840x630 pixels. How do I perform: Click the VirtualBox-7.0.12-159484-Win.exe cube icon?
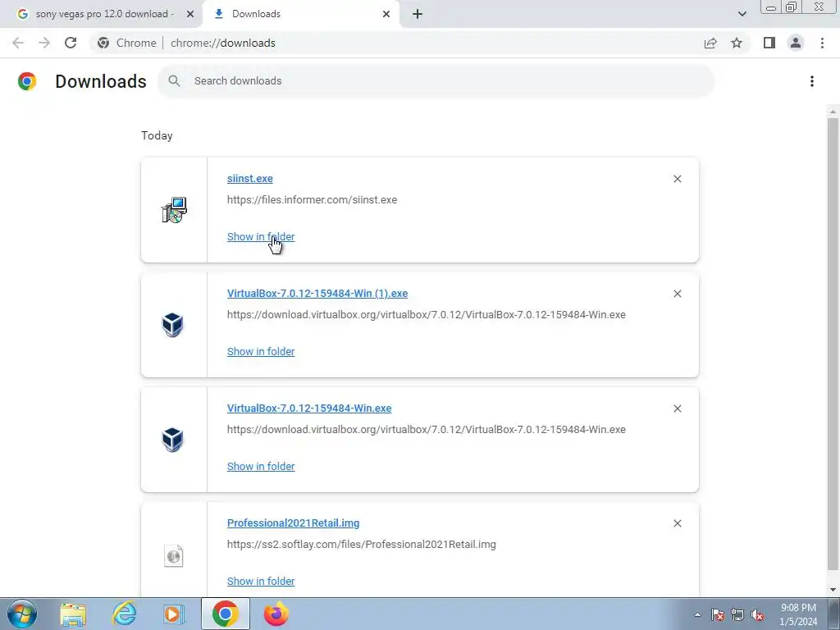pyautogui.click(x=172, y=440)
